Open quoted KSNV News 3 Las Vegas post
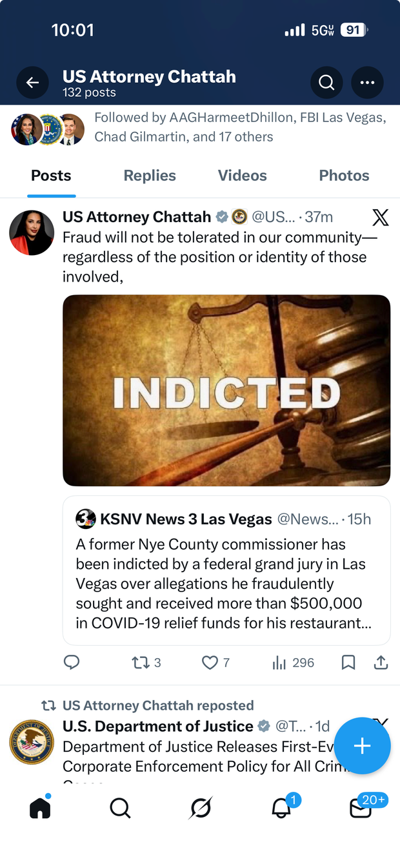The width and height of the screenshot is (400, 868). (x=226, y=570)
